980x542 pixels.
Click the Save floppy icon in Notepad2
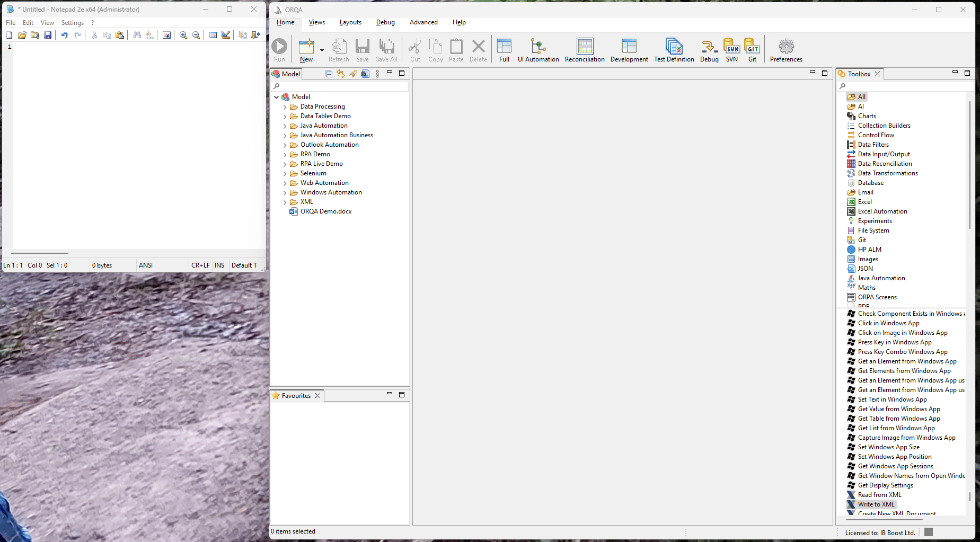pos(48,35)
